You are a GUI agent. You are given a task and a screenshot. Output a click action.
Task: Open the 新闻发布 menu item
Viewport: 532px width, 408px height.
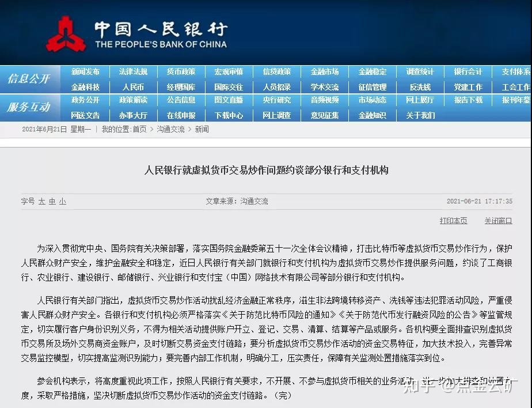[85, 71]
